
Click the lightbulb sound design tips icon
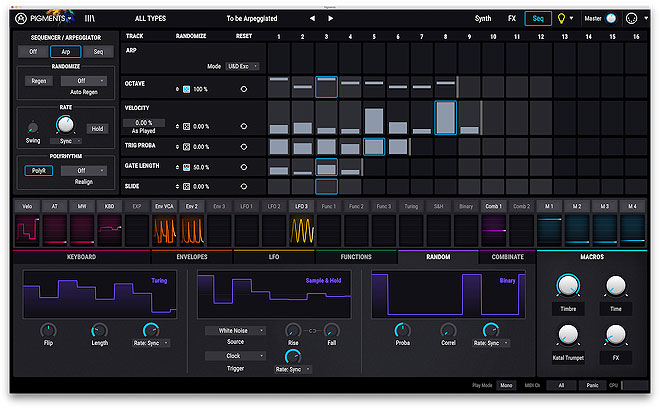561,18
